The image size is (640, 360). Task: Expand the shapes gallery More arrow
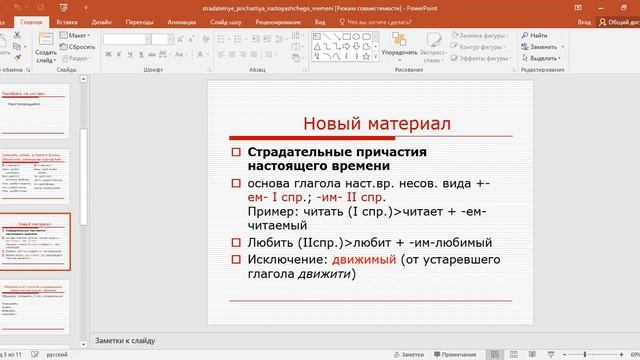click(x=376, y=57)
